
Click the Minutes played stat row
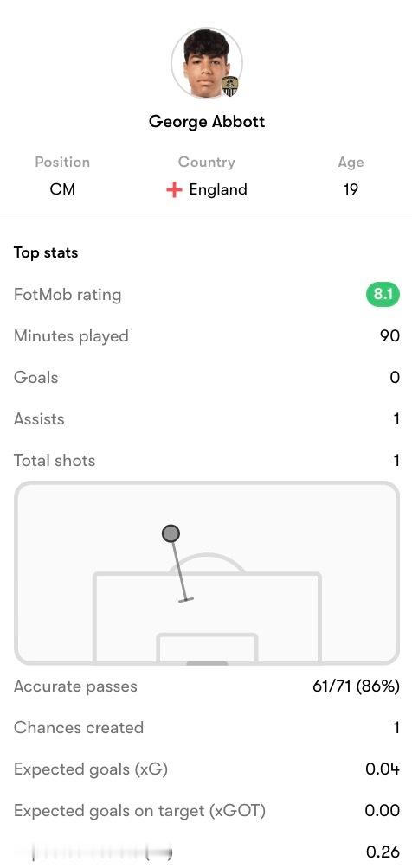[206, 336]
